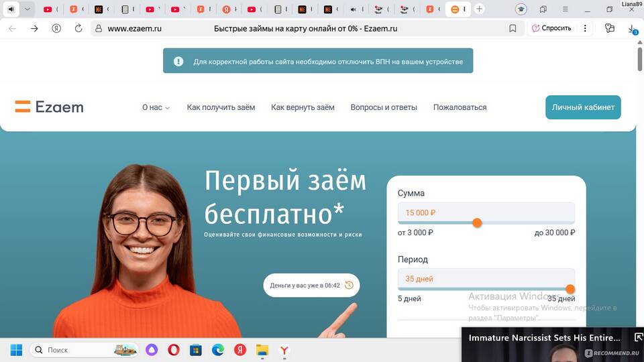Viewport: 644px width, 362px height.
Task: Open the 'Как получить заём' menu item
Action: point(221,107)
